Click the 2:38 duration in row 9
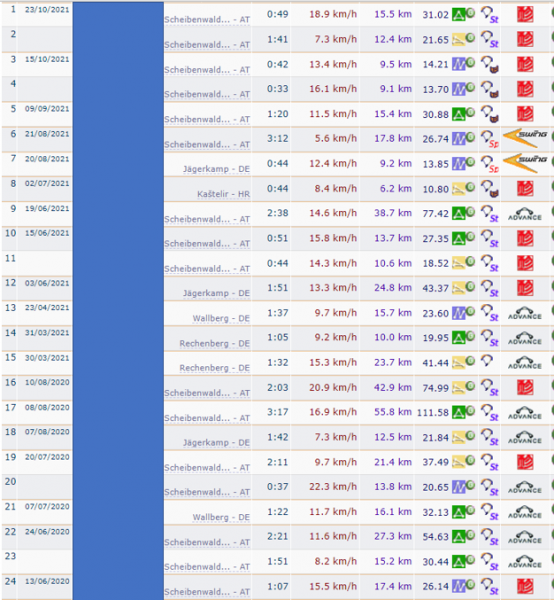This screenshot has width=554, height=600. (x=277, y=213)
